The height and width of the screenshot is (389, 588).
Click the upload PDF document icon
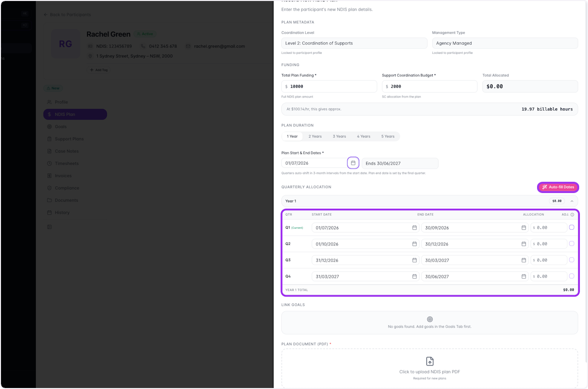click(430, 362)
